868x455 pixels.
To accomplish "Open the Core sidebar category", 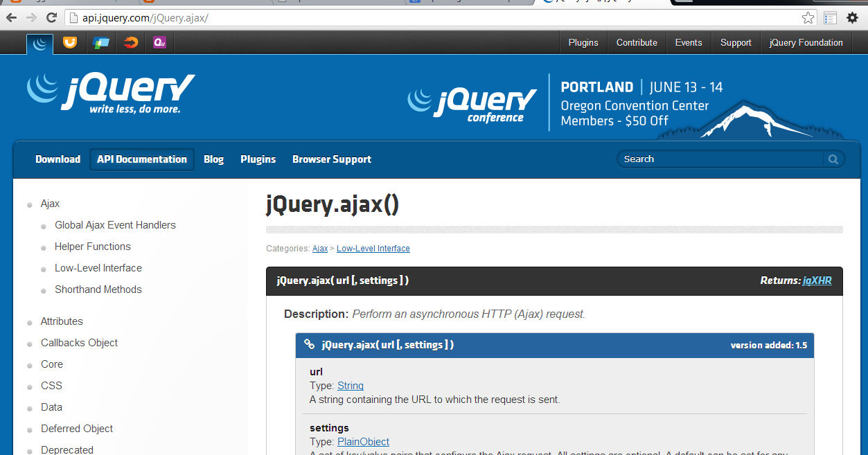I will point(52,364).
